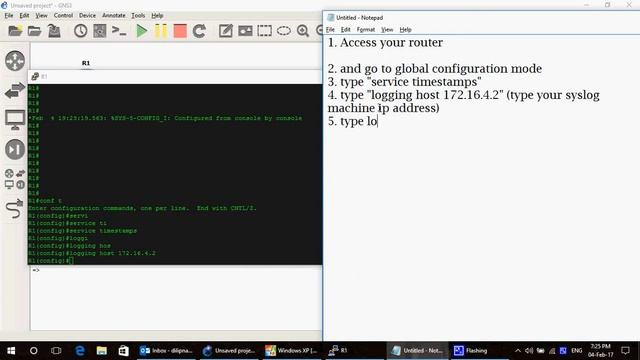Click the add a link cable icon
The image size is (640, 360).
pyautogui.click(x=15, y=209)
